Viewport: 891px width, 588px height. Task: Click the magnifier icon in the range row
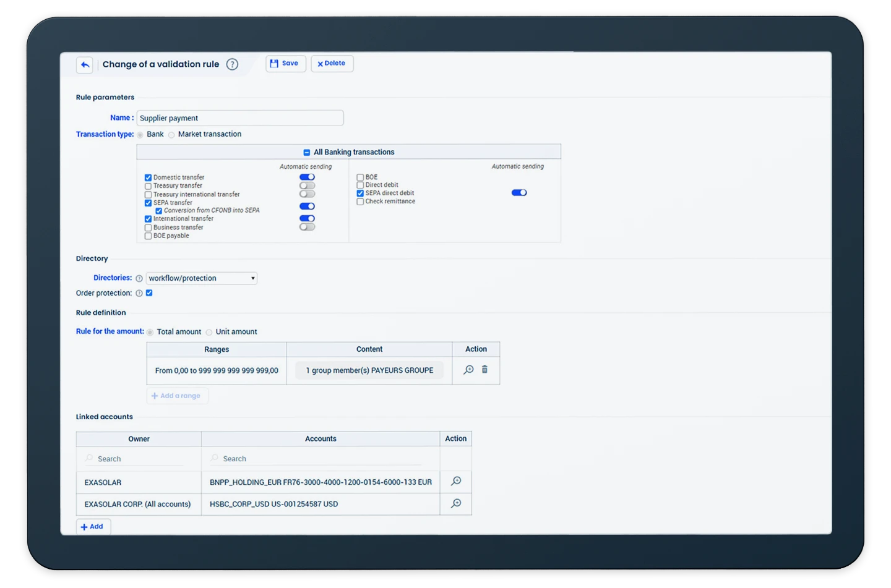pos(468,370)
